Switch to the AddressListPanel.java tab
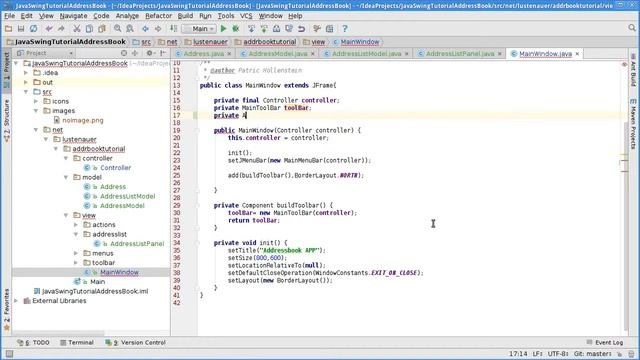This screenshot has width=640, height=360. [460, 53]
